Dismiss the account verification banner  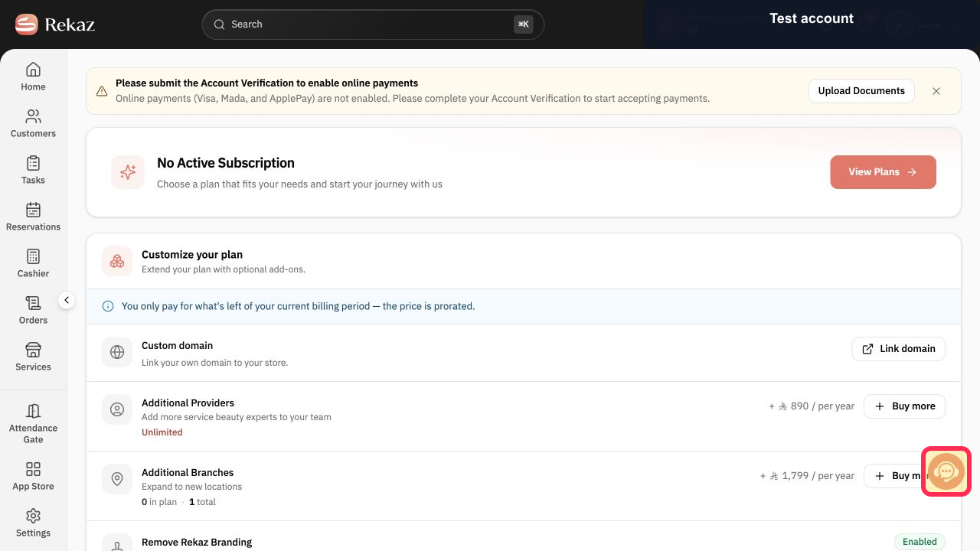coord(936,91)
